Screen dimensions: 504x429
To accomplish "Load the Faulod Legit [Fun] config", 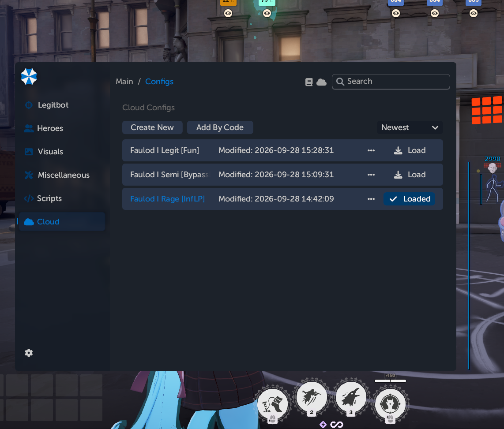I will tap(410, 150).
